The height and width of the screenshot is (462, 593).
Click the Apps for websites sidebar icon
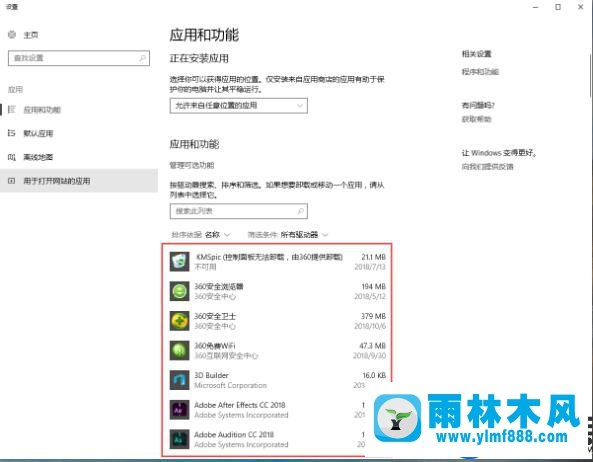tap(12, 181)
